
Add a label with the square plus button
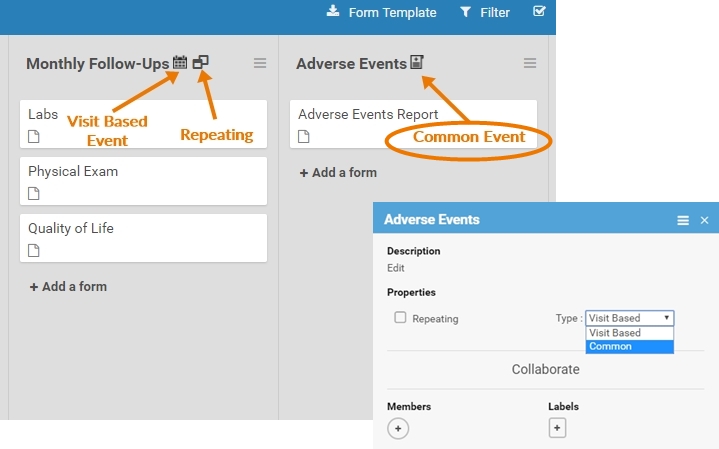coord(557,428)
